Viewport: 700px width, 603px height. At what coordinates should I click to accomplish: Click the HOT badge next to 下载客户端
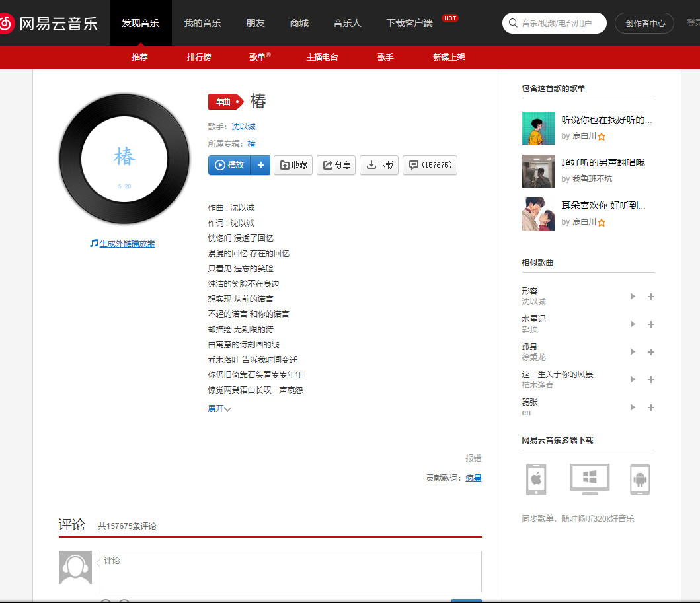(450, 18)
